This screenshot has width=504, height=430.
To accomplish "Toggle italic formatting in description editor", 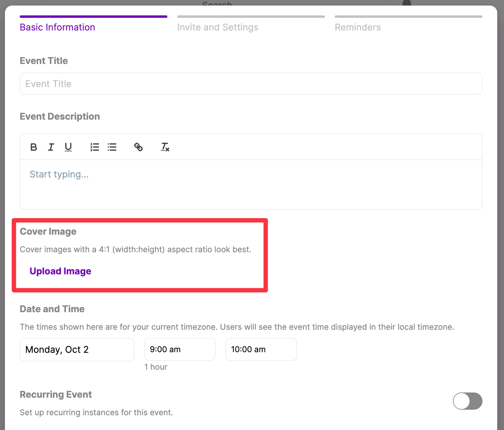I will pos(51,147).
